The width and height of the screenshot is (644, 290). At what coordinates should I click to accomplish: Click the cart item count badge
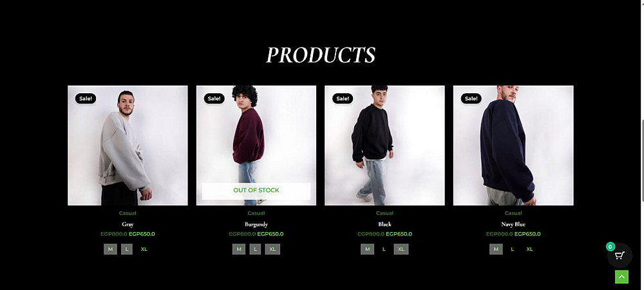611,246
